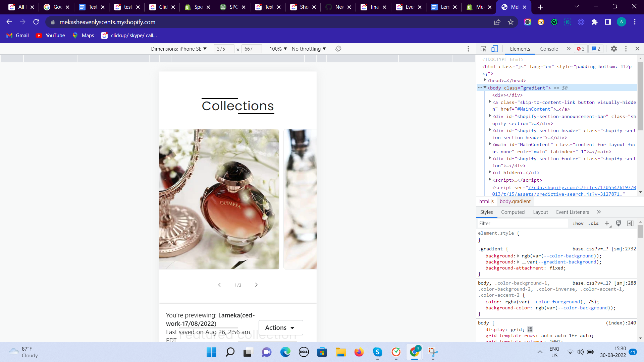Image resolution: width=644 pixels, height=362 pixels.
Task: Open the Extensions puzzle icon
Action: click(594, 22)
